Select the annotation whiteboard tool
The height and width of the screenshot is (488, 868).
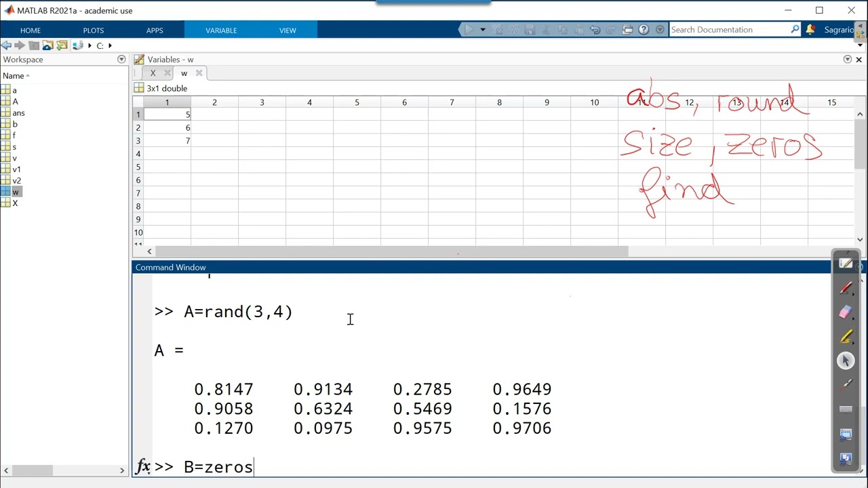pos(846,264)
